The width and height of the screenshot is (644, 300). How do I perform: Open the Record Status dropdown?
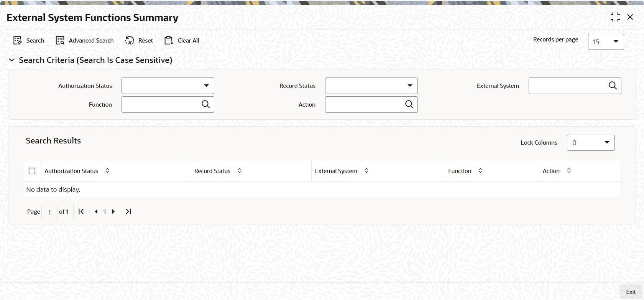tap(371, 86)
